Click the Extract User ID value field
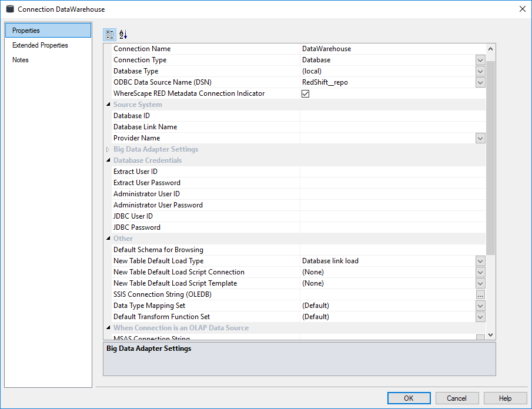The height and width of the screenshot is (409, 532). 393,172
